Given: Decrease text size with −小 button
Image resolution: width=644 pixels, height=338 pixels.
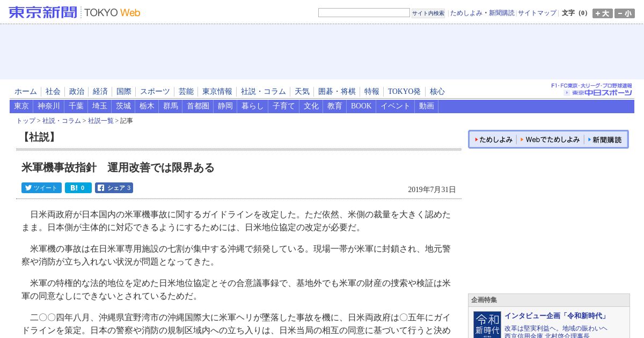Looking at the screenshot, I should [625, 13].
